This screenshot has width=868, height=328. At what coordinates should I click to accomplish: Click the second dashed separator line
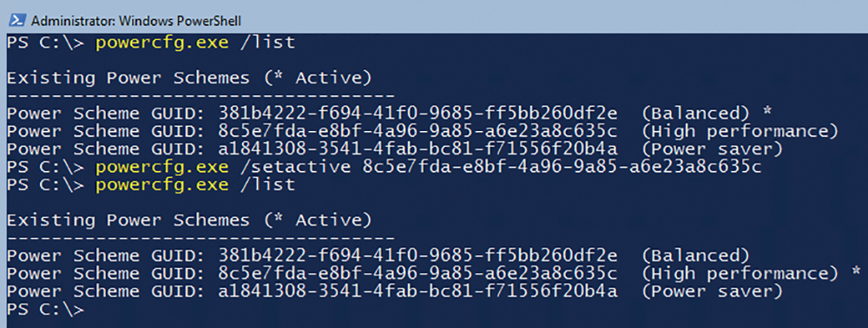[201, 238]
